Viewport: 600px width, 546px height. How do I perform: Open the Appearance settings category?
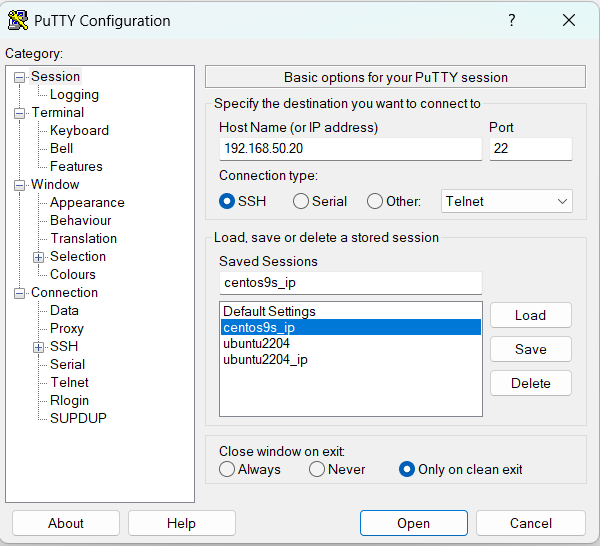[87, 202]
